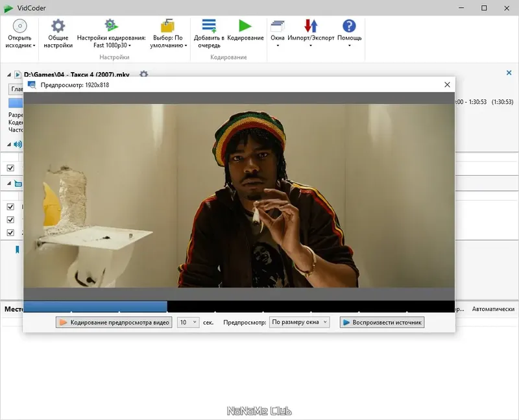Click Открыть исходник label dropdown arrow
The width and height of the screenshot is (519, 420).
pyautogui.click(x=34, y=45)
